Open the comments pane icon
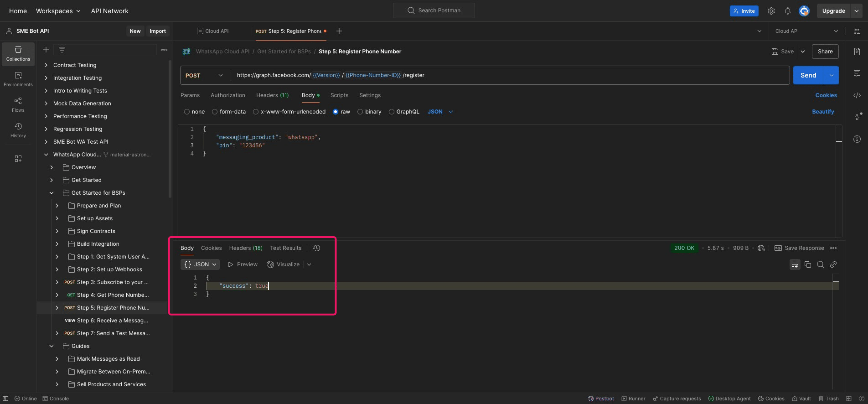Image resolution: width=868 pixels, height=404 pixels. pyautogui.click(x=857, y=73)
